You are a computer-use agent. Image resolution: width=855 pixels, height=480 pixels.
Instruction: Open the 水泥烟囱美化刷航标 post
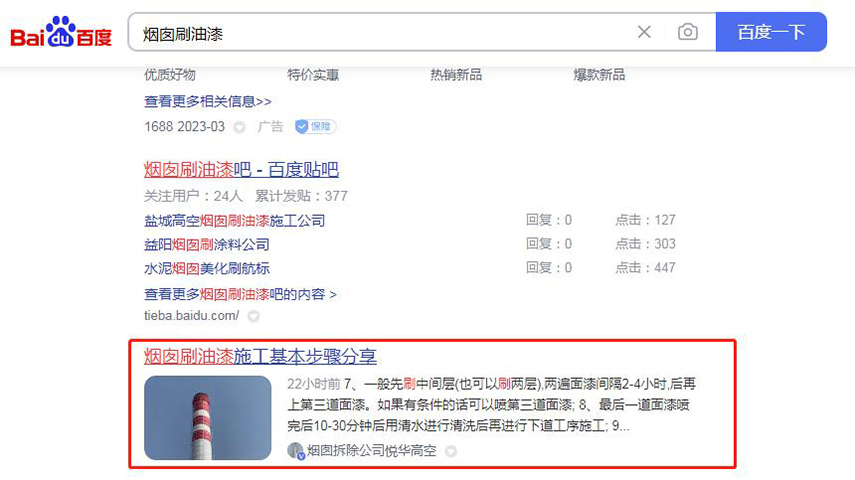206,268
